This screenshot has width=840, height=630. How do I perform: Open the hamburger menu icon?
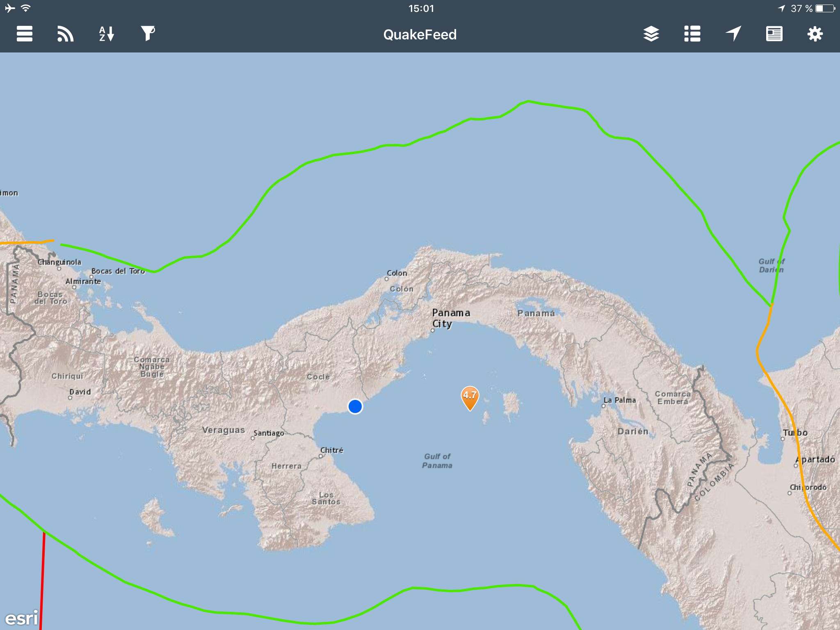coord(25,34)
